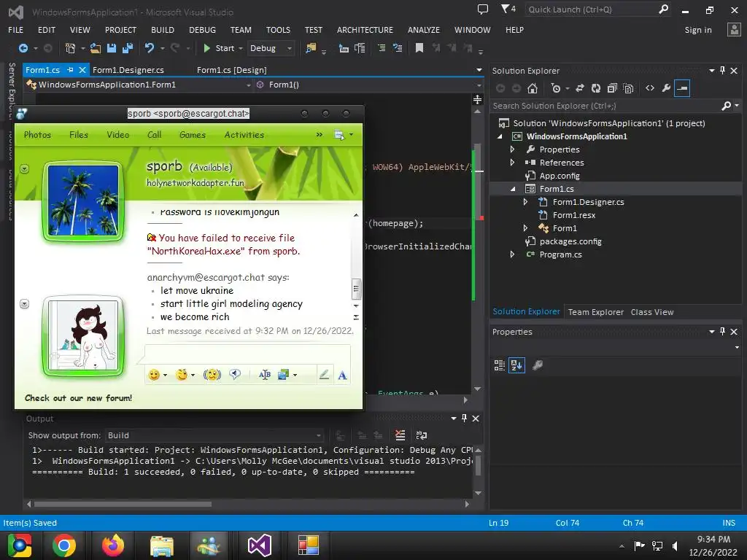This screenshot has width=747, height=560.
Task: Click the 'Check out our new forum!' link
Action: [x=78, y=398]
